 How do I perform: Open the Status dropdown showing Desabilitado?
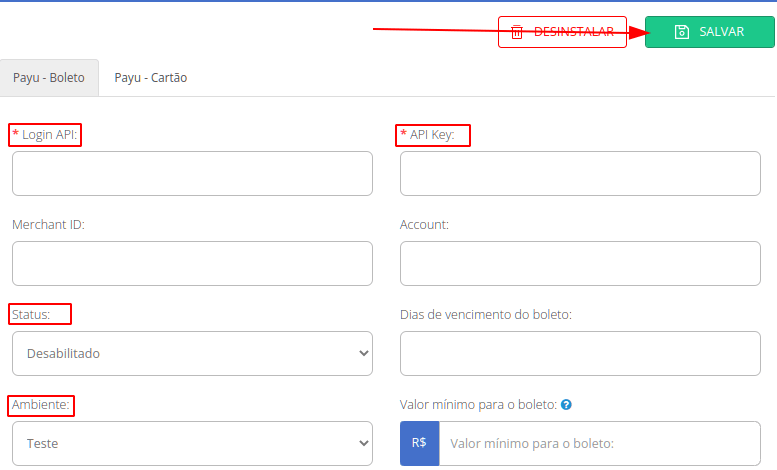point(192,353)
